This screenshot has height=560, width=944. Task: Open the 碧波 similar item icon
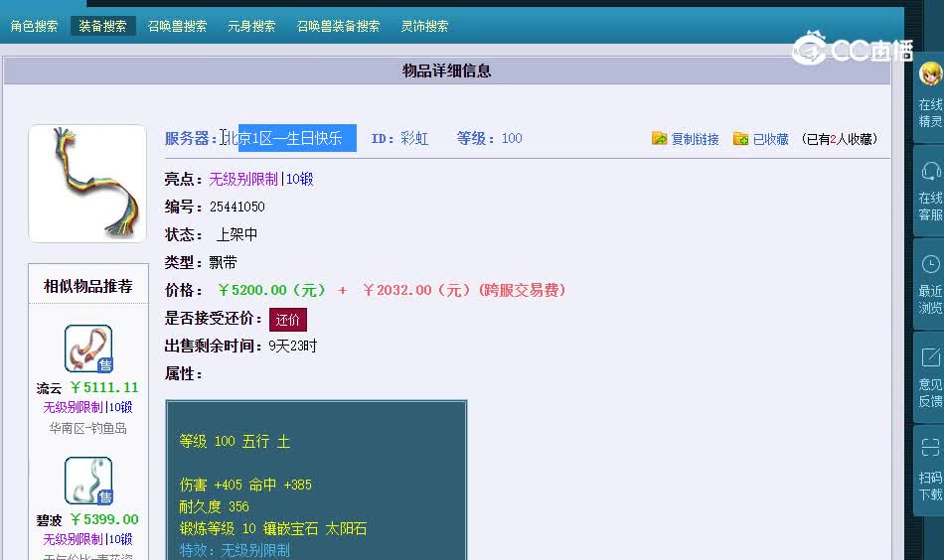[x=88, y=481]
